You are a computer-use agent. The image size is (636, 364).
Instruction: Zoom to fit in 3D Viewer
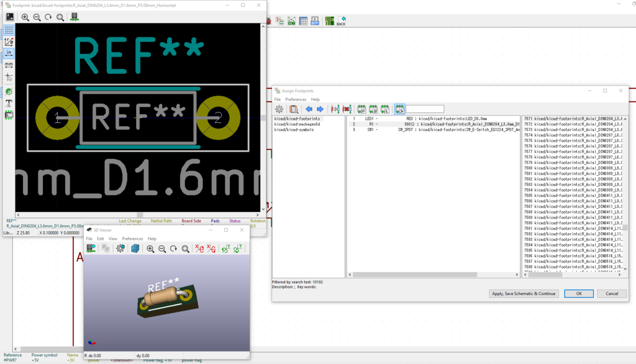click(x=185, y=248)
